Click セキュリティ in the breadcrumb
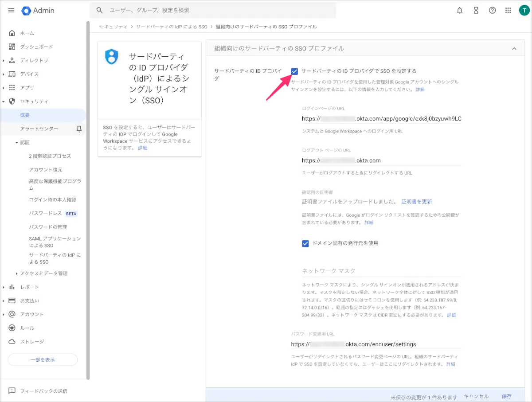This screenshot has height=402, width=532. tap(113, 27)
